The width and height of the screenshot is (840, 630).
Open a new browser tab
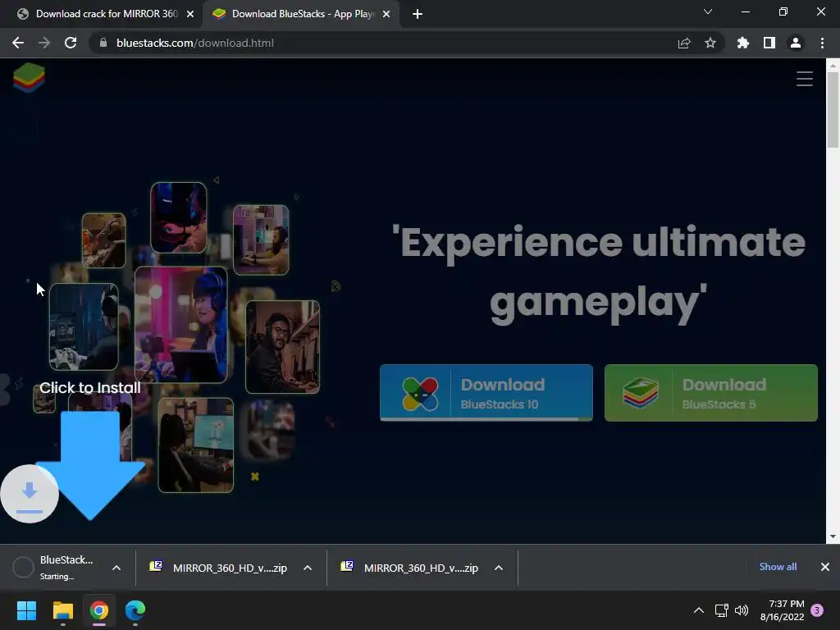click(418, 14)
